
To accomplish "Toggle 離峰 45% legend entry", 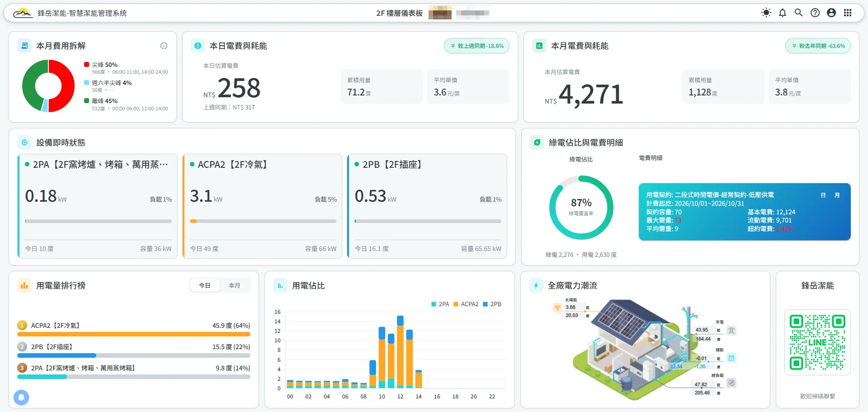I will [101, 101].
